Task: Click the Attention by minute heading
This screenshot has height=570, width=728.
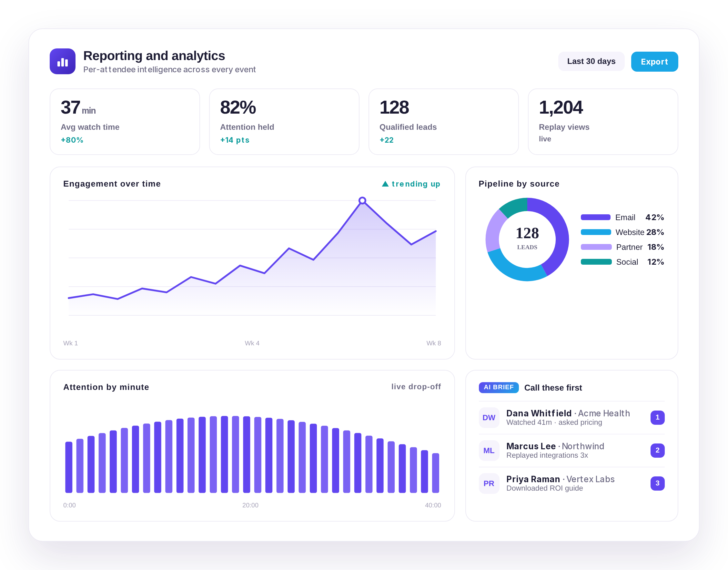Action: [x=106, y=387]
